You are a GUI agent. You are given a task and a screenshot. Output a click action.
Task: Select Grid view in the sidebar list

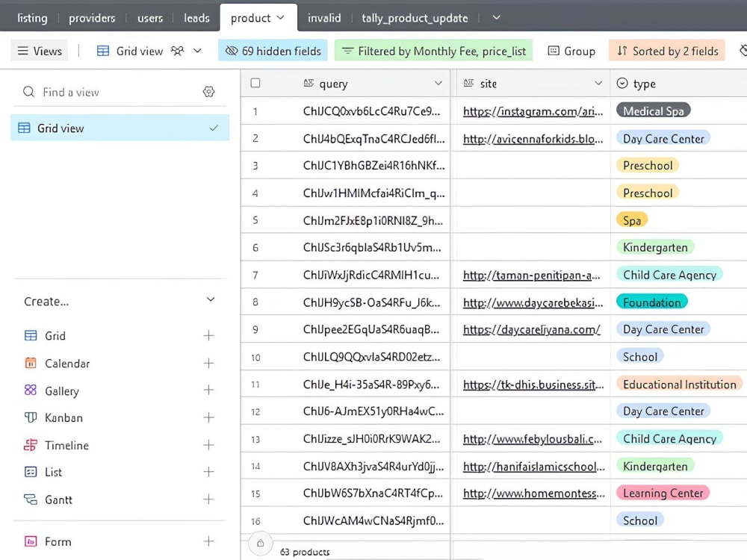120,128
